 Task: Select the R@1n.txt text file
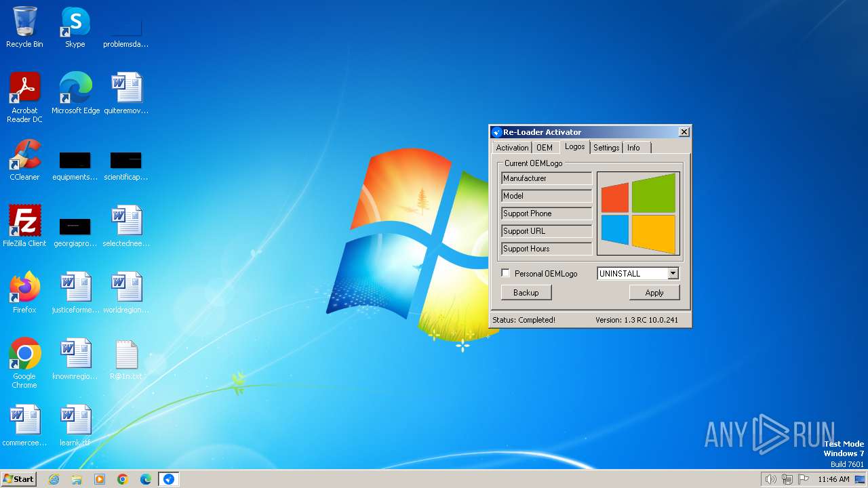[125, 359]
